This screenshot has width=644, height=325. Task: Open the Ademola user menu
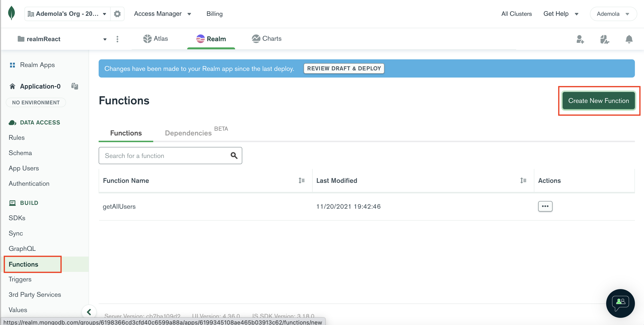(x=613, y=14)
